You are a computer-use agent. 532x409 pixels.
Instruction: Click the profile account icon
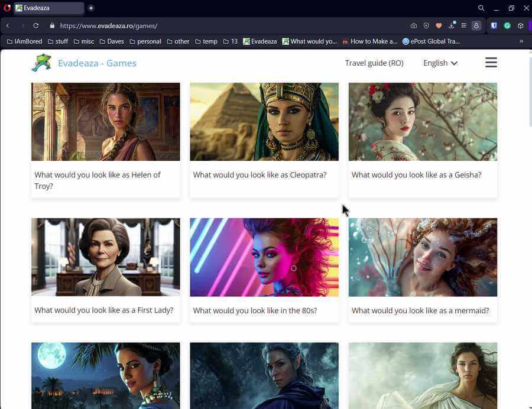(x=476, y=26)
